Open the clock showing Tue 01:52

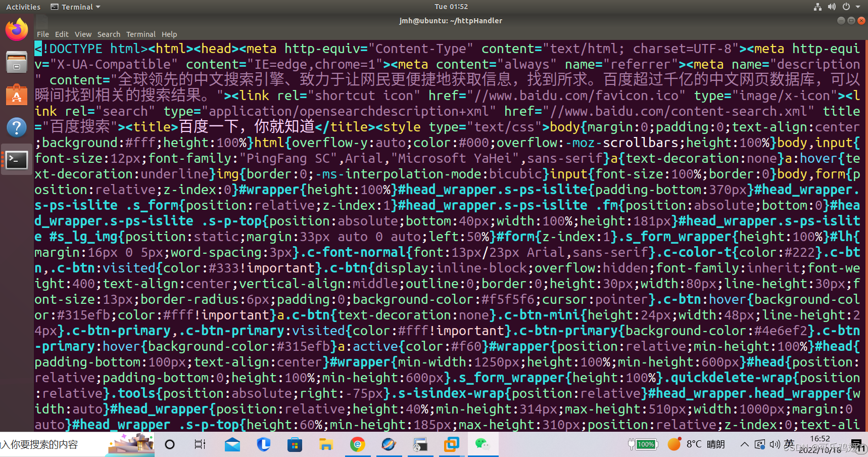tap(451, 7)
